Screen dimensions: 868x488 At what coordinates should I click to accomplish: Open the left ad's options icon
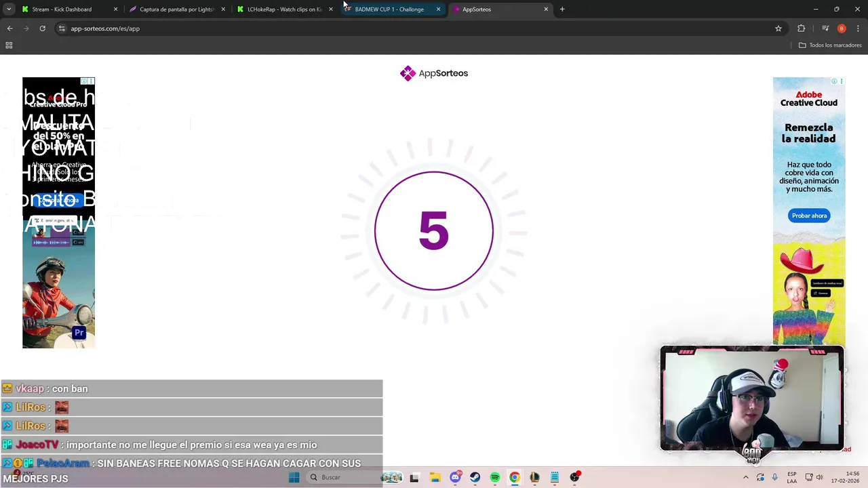coord(92,81)
